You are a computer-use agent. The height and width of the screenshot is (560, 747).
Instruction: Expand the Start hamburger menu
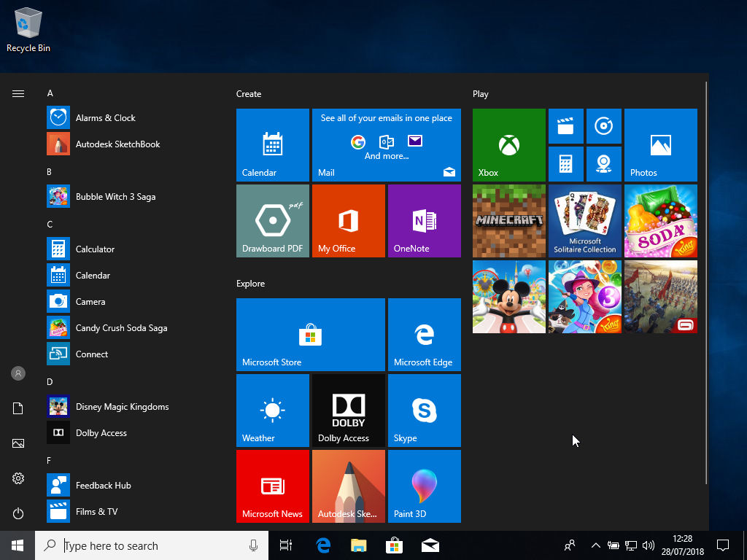(18, 93)
